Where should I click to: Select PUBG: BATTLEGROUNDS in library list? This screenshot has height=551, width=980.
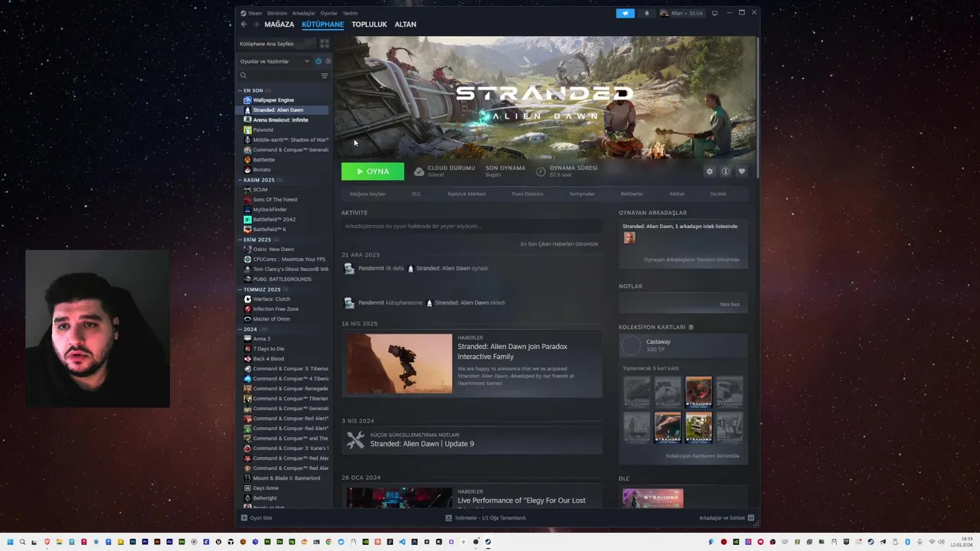283,279
